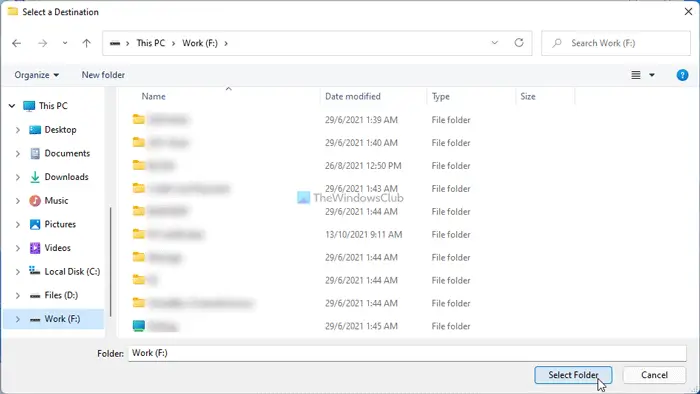Refresh the Work (F:) folder view
Viewport: 700px width, 394px height.
click(519, 43)
